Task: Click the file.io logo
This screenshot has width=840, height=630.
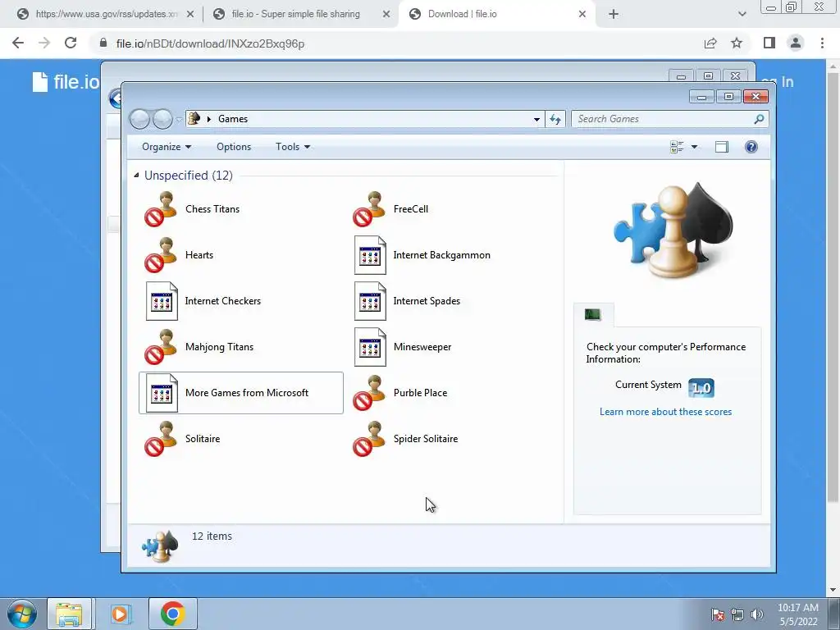Action: click(66, 81)
